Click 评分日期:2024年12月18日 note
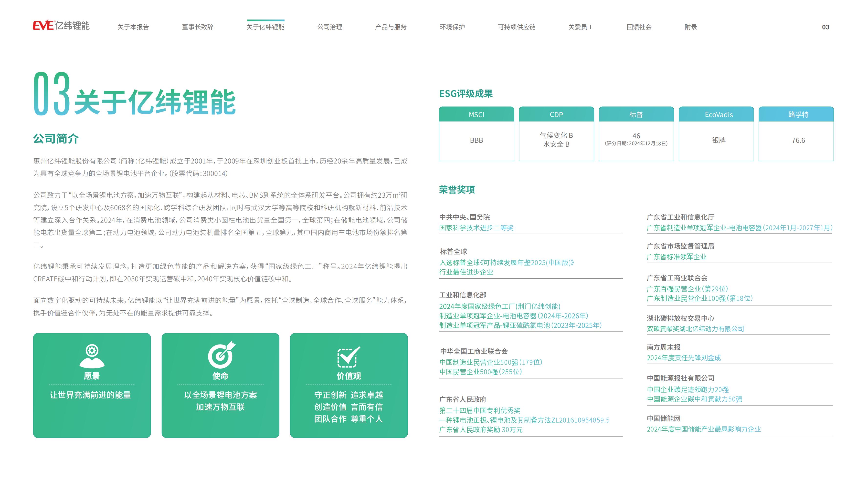 coord(636,144)
